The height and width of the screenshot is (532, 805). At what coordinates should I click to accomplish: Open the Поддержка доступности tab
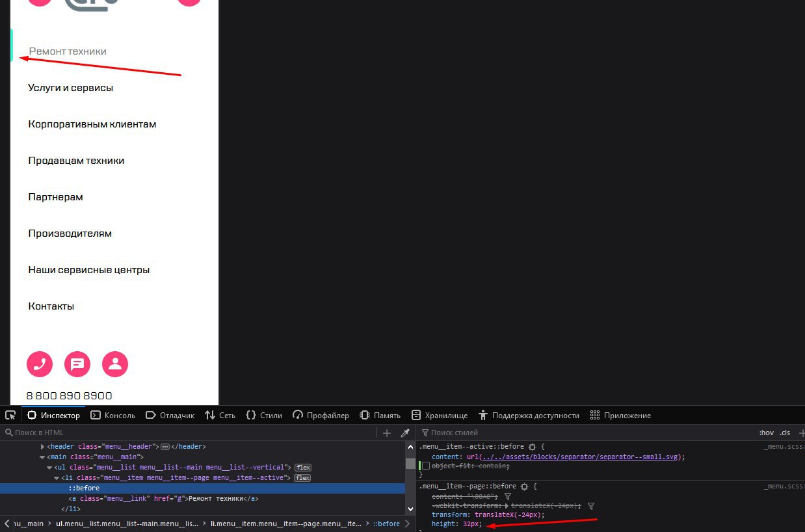coord(529,415)
